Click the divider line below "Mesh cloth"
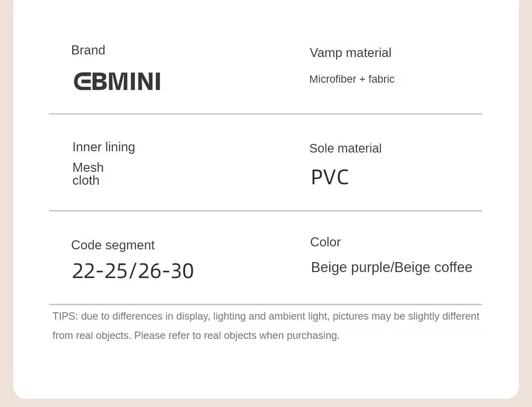Viewport: 532px width, 407px height. (x=266, y=211)
